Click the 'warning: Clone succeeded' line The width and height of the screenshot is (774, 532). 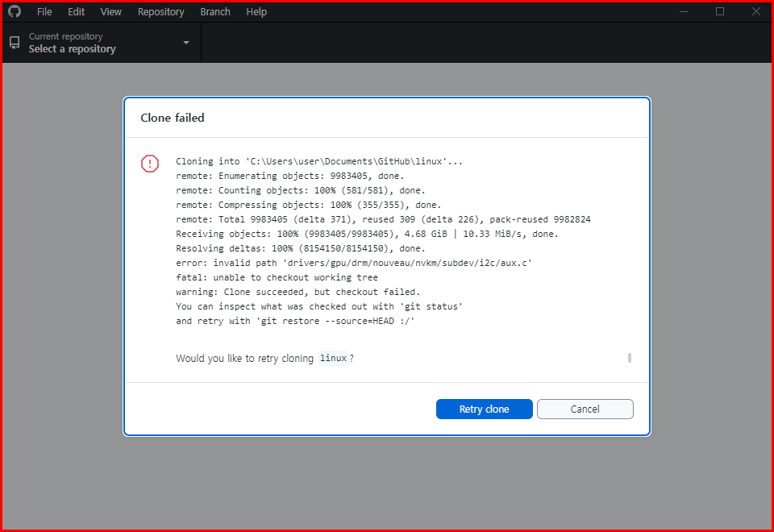298,292
